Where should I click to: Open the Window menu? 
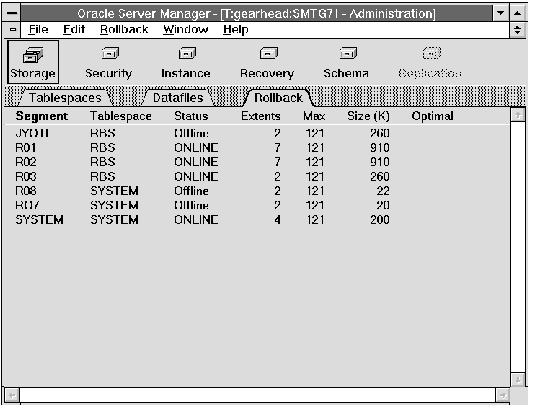tap(186, 30)
